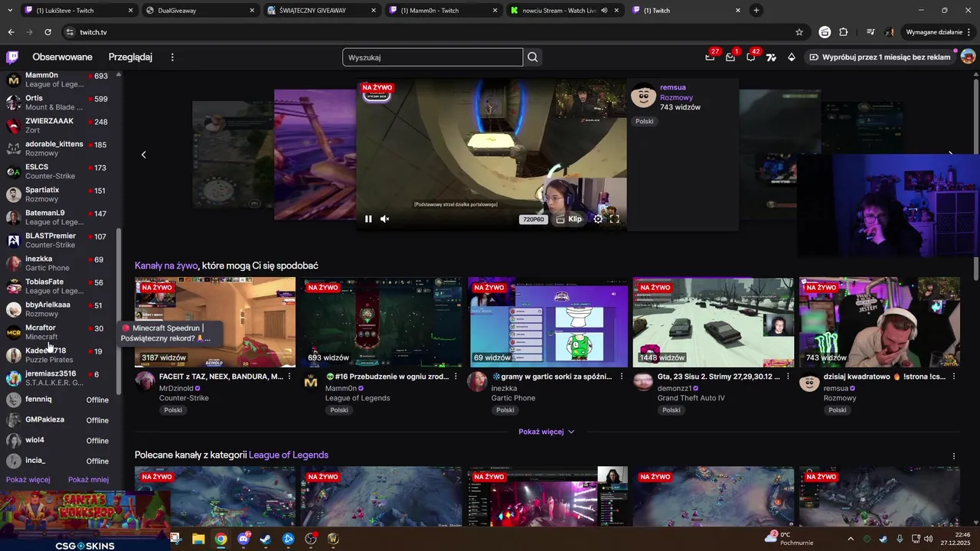Open the inbox notifications icon with badge 1

pyautogui.click(x=730, y=57)
